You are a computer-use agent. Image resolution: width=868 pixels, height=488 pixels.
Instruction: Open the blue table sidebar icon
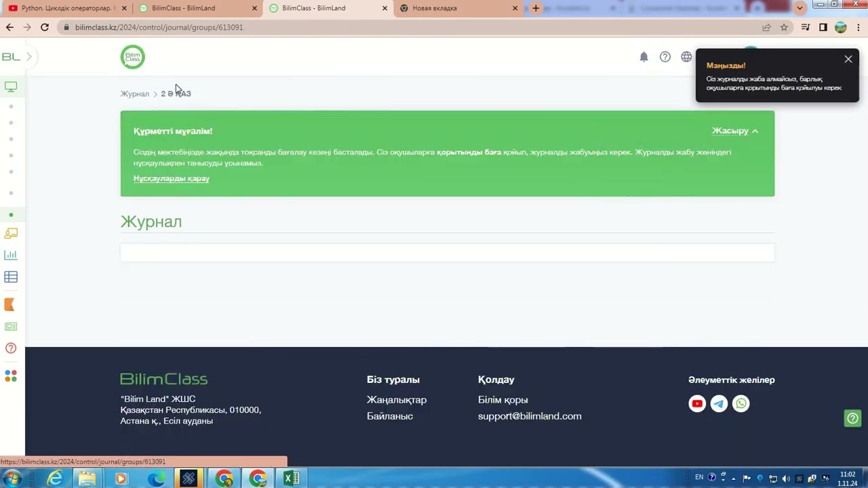(x=11, y=277)
